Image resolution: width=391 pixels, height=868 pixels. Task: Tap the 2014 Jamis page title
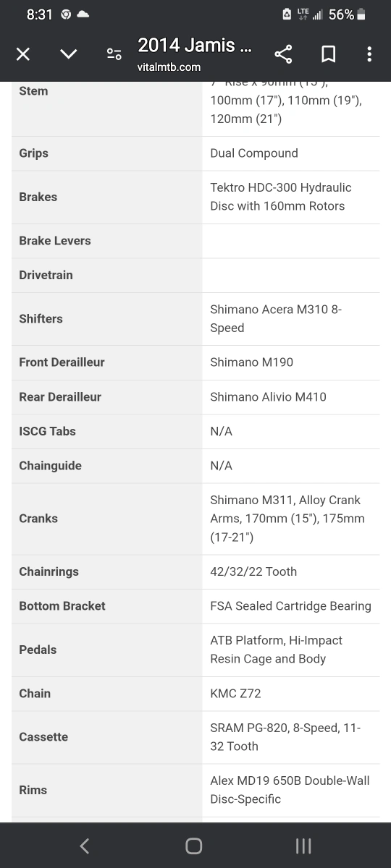pos(195,46)
